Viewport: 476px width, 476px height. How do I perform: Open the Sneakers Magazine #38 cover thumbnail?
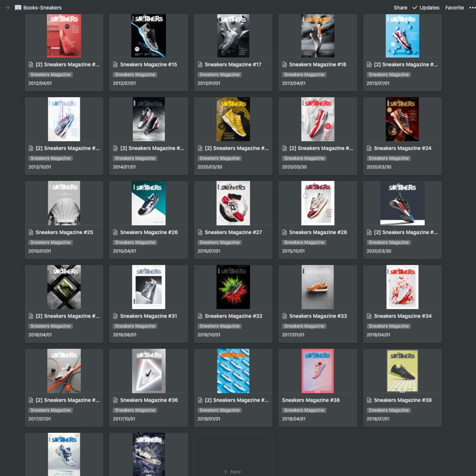click(318, 371)
